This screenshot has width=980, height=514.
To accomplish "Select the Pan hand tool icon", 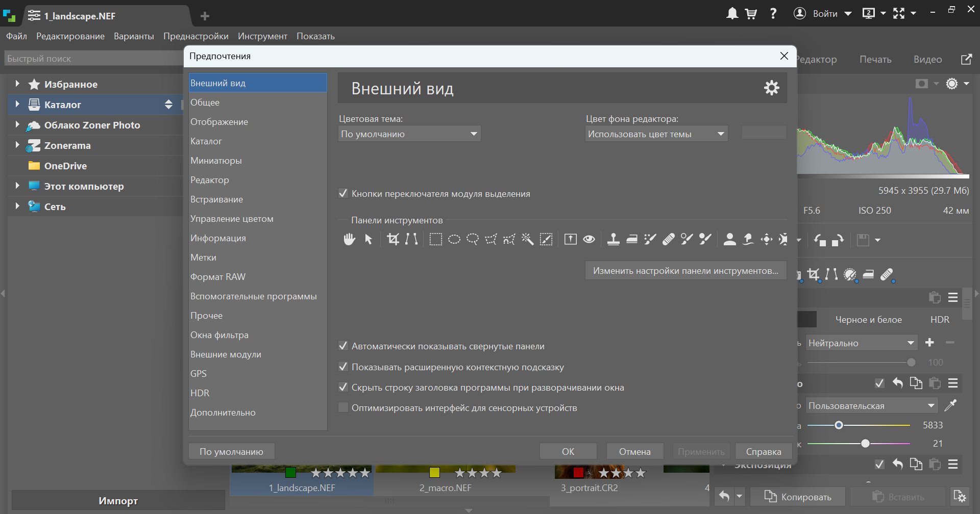I will pyautogui.click(x=349, y=239).
